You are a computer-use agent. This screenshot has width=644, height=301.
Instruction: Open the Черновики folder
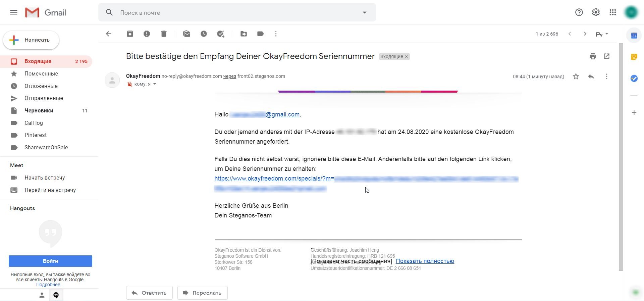(x=46, y=111)
